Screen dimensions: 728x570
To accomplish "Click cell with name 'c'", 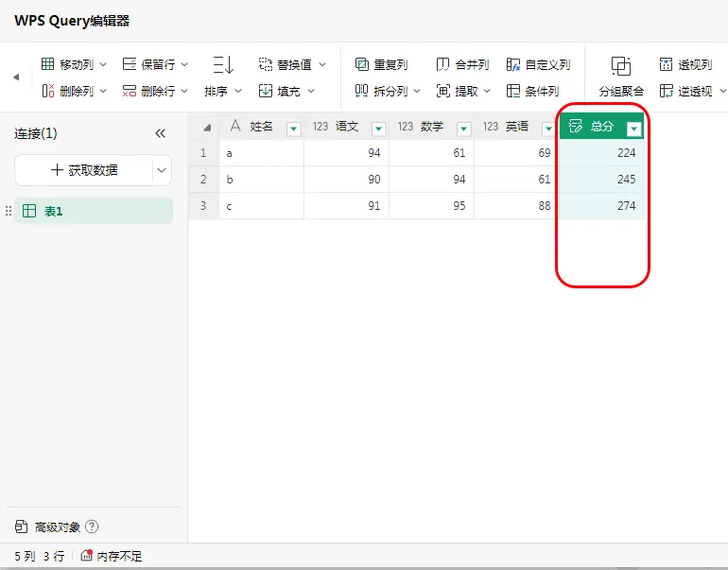I will pos(261,206).
